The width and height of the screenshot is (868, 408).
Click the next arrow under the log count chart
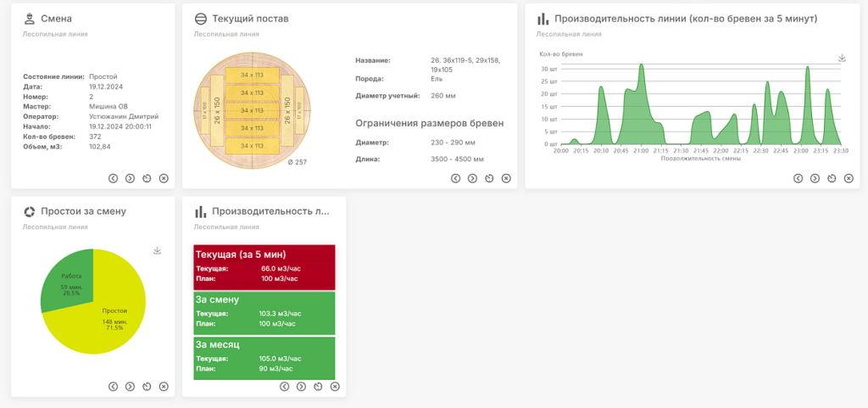point(815,178)
